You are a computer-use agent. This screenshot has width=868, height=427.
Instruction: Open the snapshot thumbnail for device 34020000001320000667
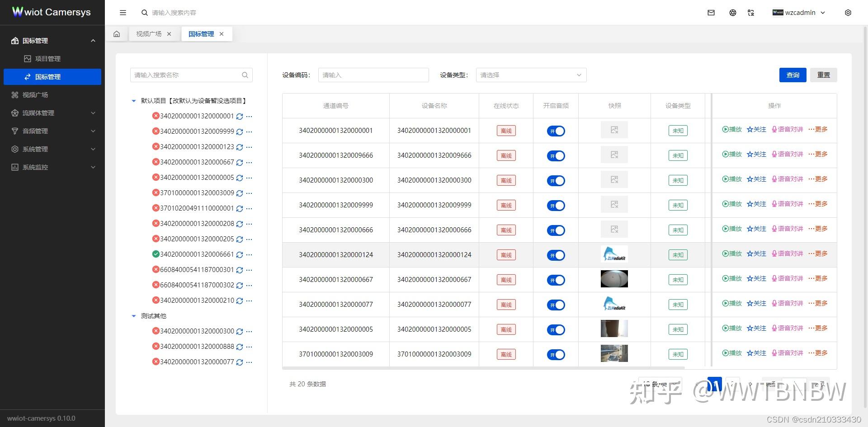tap(614, 279)
